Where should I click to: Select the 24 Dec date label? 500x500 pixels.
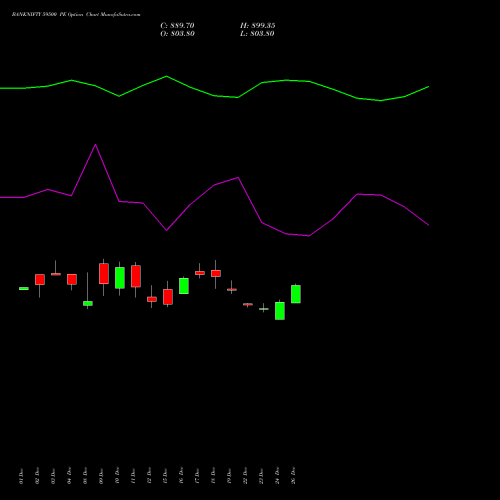coord(277,476)
